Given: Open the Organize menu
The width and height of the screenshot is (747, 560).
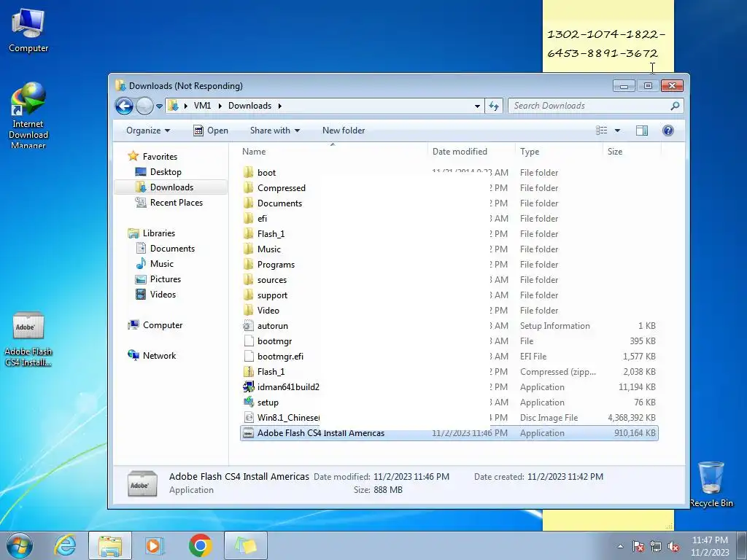Looking at the screenshot, I should pyautogui.click(x=147, y=131).
